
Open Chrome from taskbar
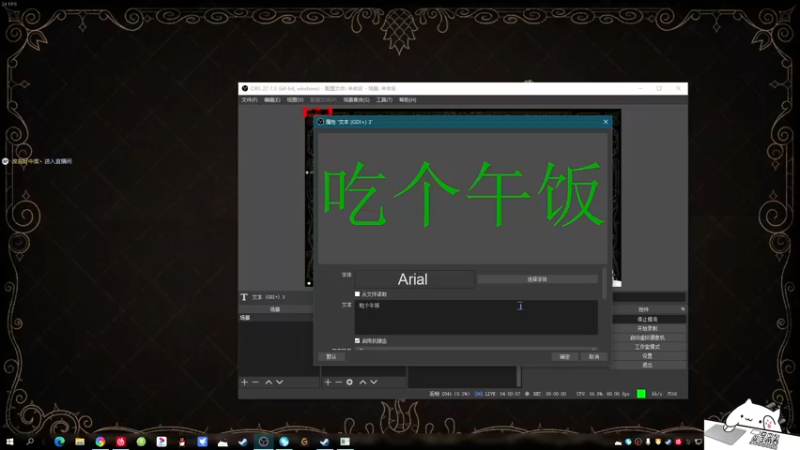pos(101,442)
